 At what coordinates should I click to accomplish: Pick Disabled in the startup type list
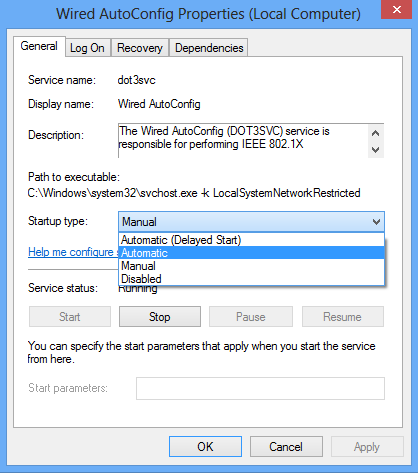coord(251,279)
